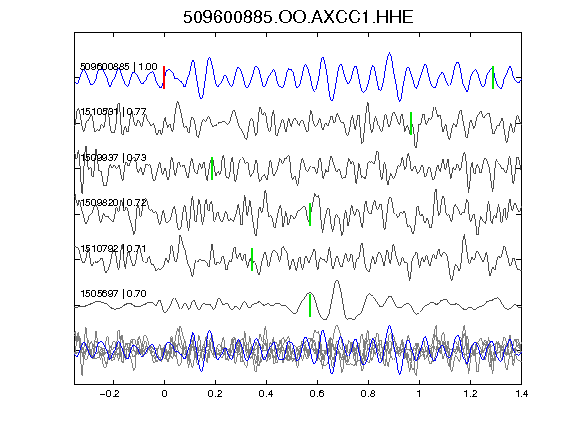Click the 0.6 tick label on the axis
This screenshot has width=576, height=432.
point(317,394)
